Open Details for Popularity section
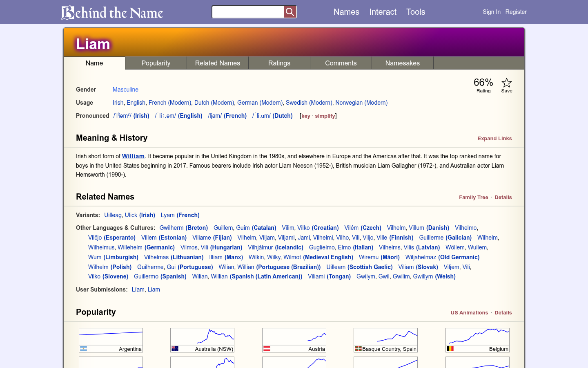This screenshot has height=368, width=588. (x=503, y=313)
